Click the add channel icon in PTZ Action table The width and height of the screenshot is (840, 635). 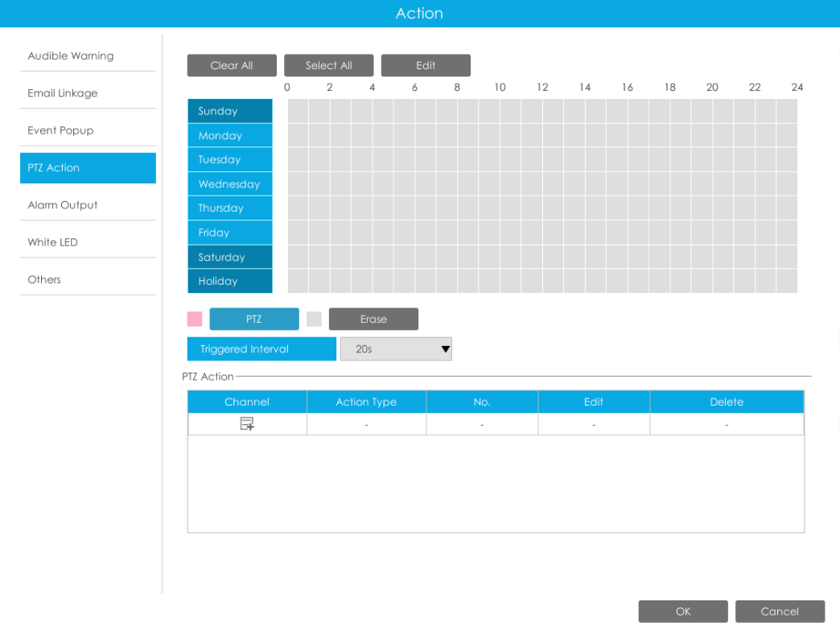pos(247,424)
